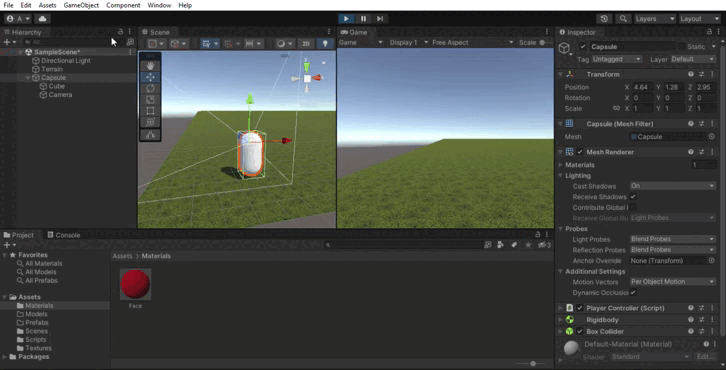Select Terrain in the Hierarchy
Image resolution: width=726 pixels, height=370 pixels.
pos(52,69)
